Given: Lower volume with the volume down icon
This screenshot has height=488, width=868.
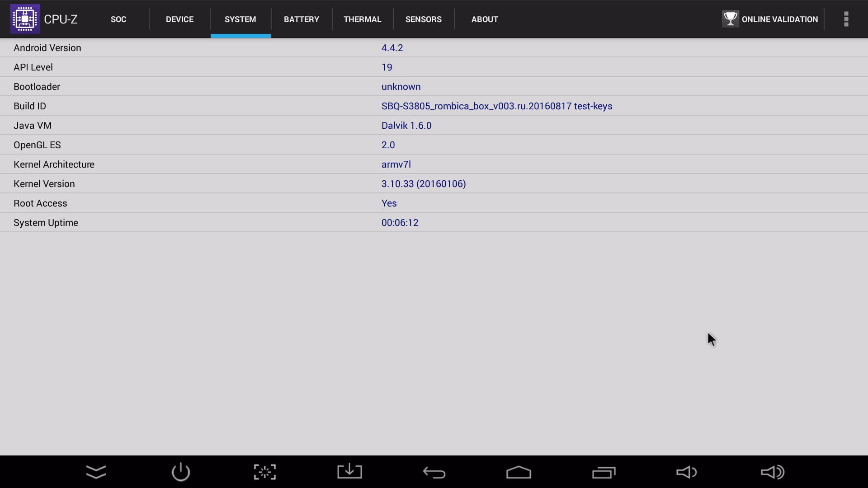Looking at the screenshot, I should pyautogui.click(x=686, y=472).
